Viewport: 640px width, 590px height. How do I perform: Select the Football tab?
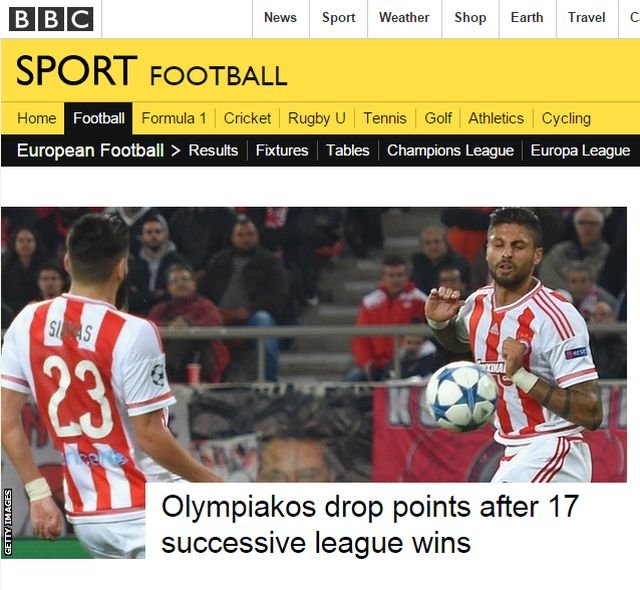point(99,118)
